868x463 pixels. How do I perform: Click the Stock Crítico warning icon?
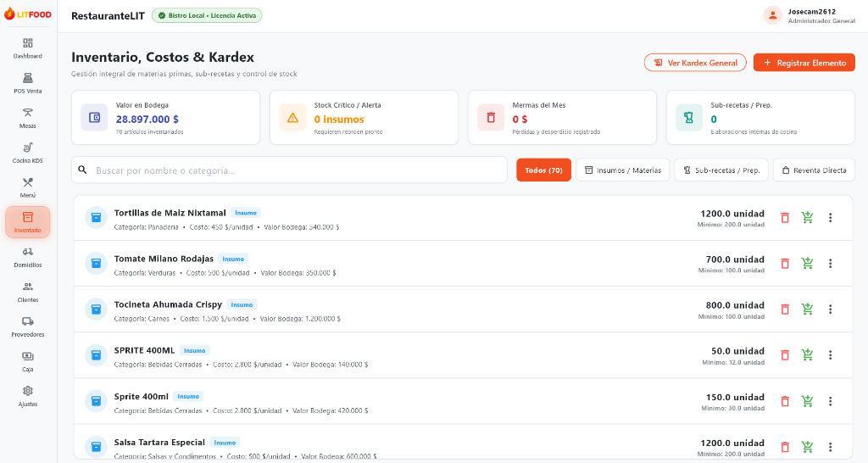click(x=292, y=117)
